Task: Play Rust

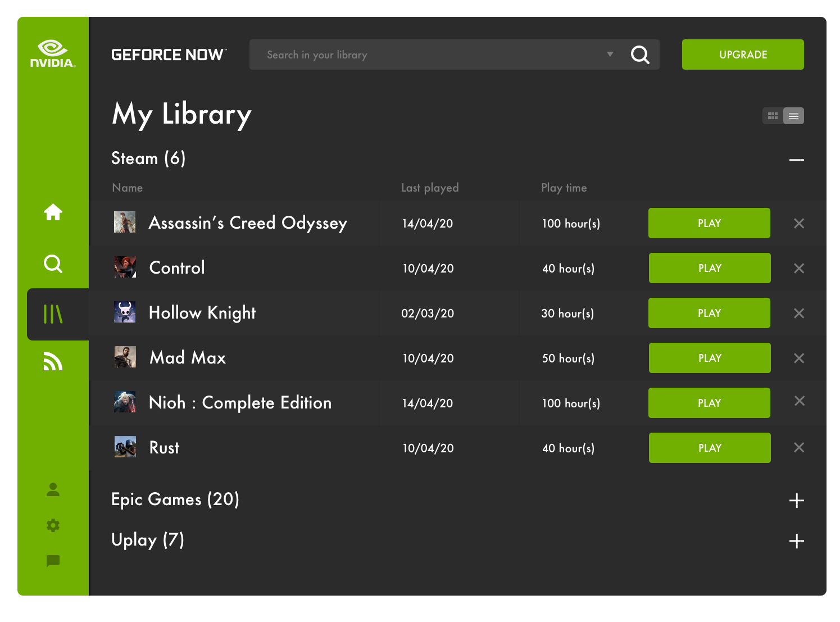Action: pos(710,448)
